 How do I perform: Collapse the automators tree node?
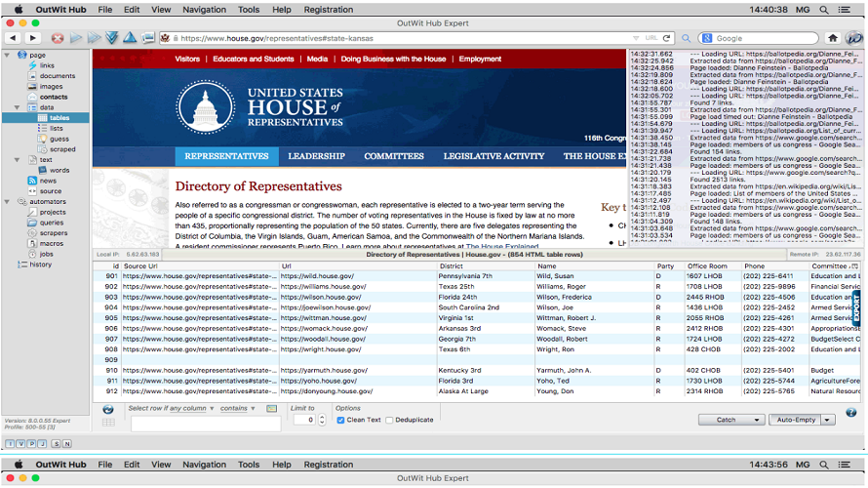[x=7, y=202]
